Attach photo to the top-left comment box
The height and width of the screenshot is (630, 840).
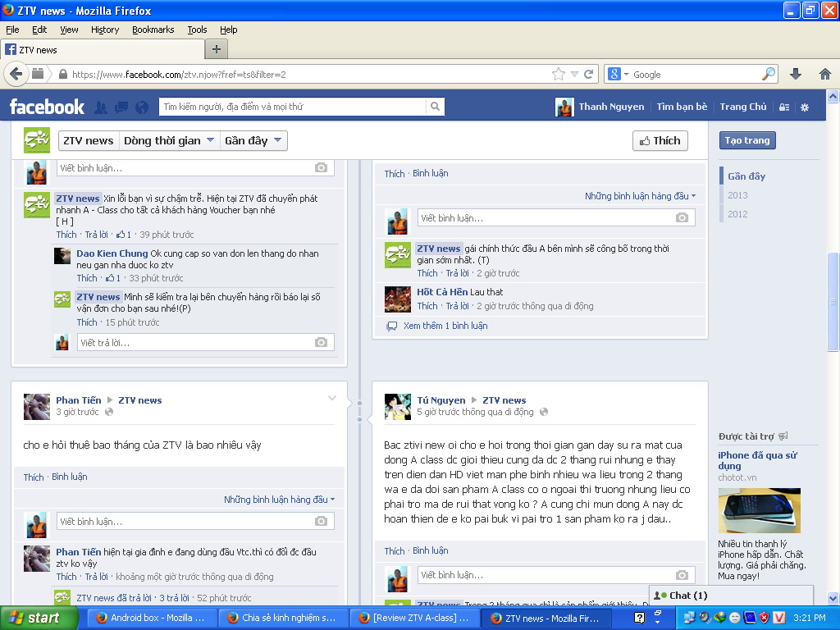coord(321,167)
